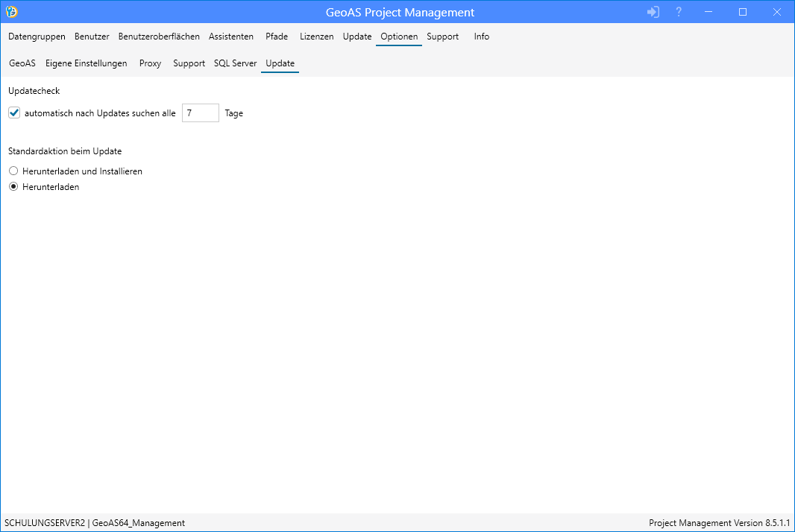Select 'Herunterladen und Installieren' radio option
795x532 pixels.
[x=13, y=171]
